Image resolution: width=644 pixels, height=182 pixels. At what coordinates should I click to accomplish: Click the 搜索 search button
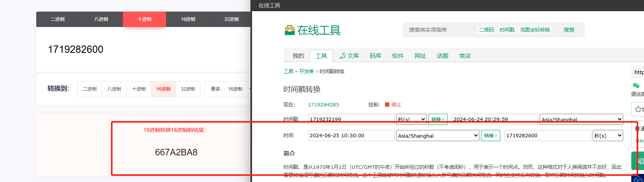[x=569, y=30]
